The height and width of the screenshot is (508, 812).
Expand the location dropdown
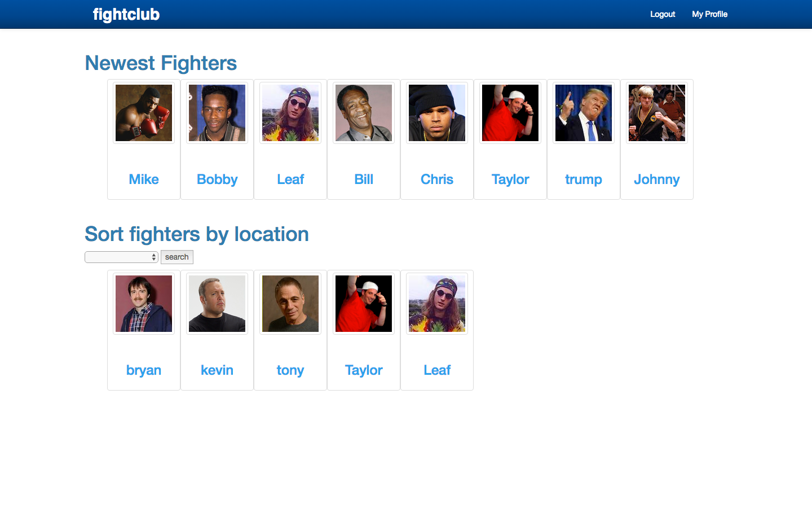[x=121, y=257]
